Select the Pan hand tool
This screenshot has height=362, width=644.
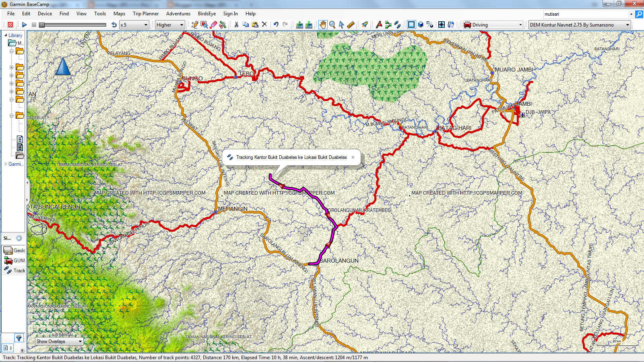point(323,25)
